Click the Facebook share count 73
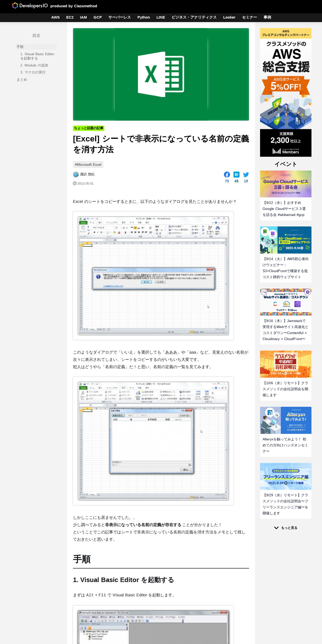Viewport: 322px width, 644px height. (227, 181)
